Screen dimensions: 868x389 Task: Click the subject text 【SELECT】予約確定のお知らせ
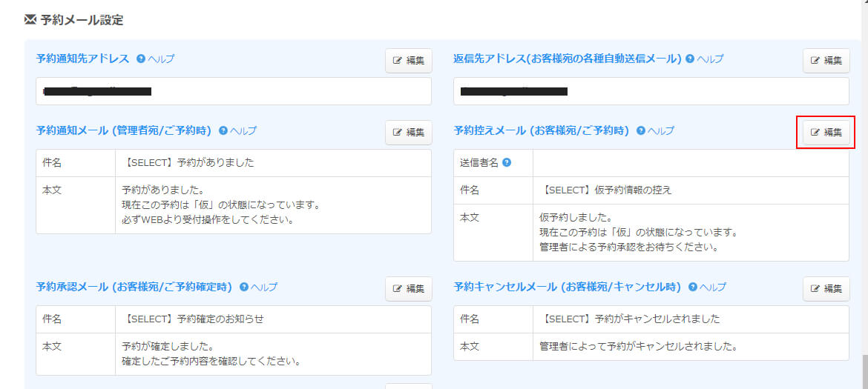(193, 319)
